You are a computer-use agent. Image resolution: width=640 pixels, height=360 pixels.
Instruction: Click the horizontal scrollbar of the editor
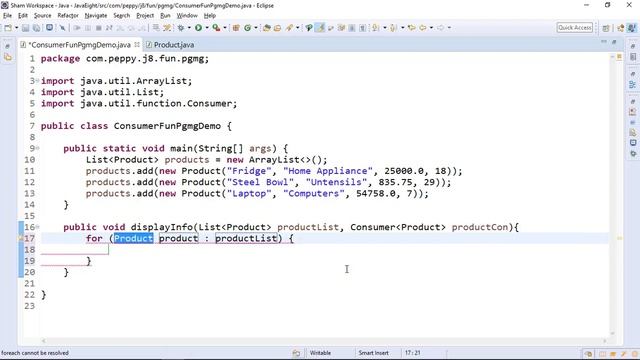tap(324, 341)
